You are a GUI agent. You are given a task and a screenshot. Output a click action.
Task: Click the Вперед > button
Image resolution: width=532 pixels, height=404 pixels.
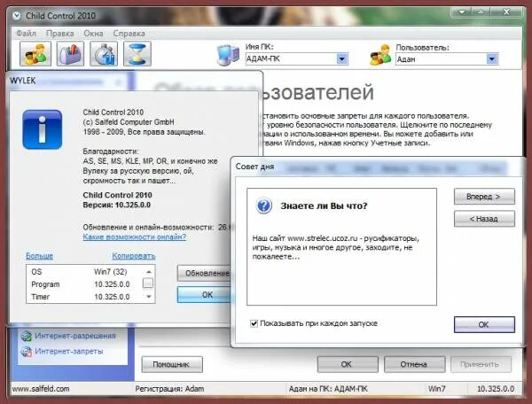[484, 197]
